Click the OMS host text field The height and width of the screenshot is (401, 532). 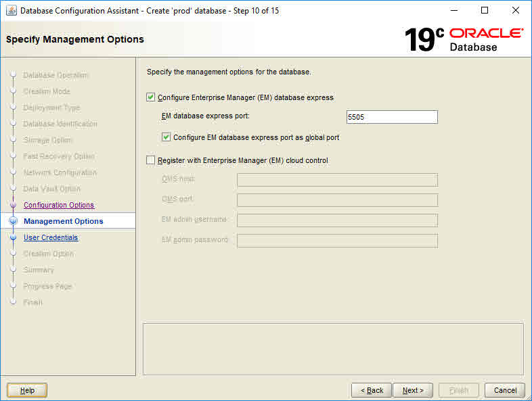pos(337,180)
